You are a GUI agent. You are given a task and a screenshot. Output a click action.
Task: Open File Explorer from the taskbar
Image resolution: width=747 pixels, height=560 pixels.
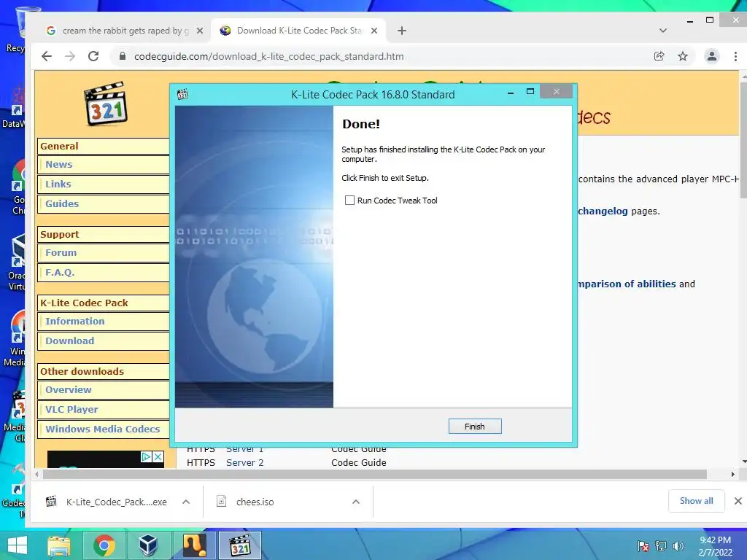tap(59, 545)
